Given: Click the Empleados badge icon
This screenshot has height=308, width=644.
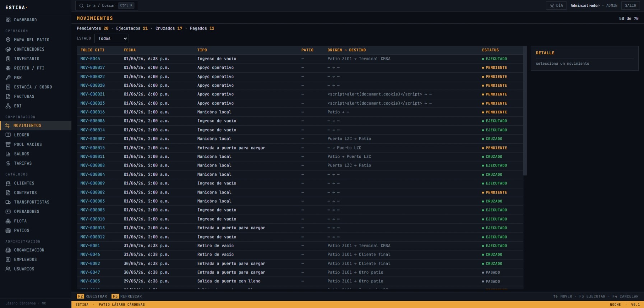Looking at the screenshot, I should [8, 259].
